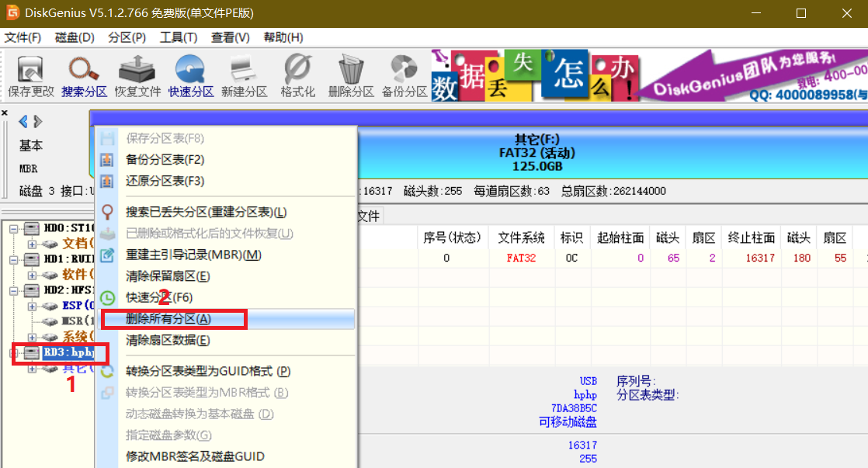Choose 删除所有分区(A) in context menu
Image resolution: width=868 pixels, height=468 pixels.
point(168,319)
